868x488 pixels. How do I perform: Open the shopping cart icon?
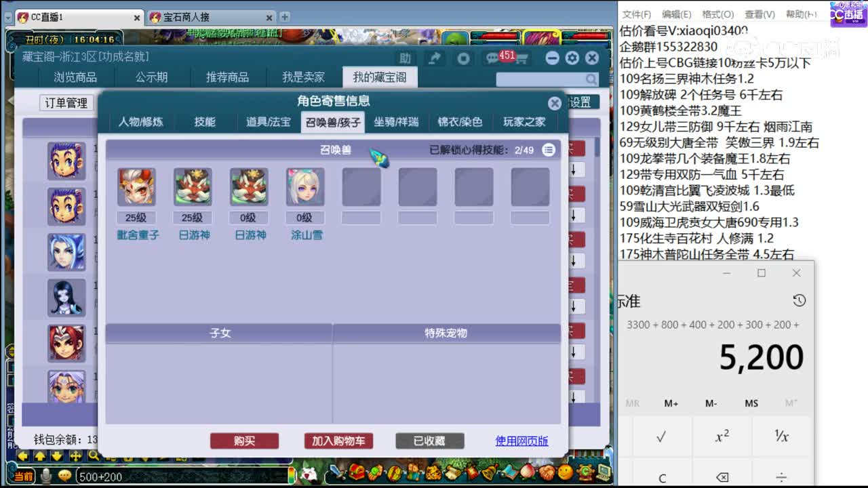[x=522, y=58]
